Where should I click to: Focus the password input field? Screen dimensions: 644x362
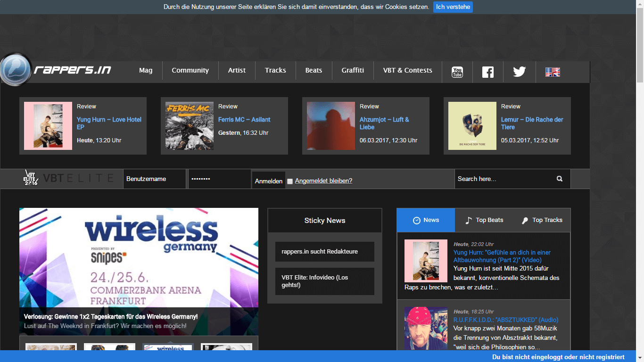[x=220, y=179]
